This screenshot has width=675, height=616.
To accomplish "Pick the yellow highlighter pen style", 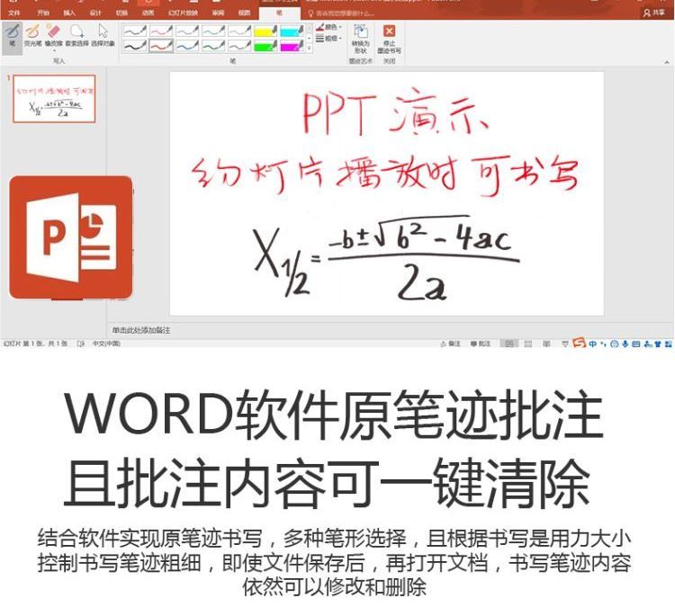I will pyautogui.click(x=265, y=31).
